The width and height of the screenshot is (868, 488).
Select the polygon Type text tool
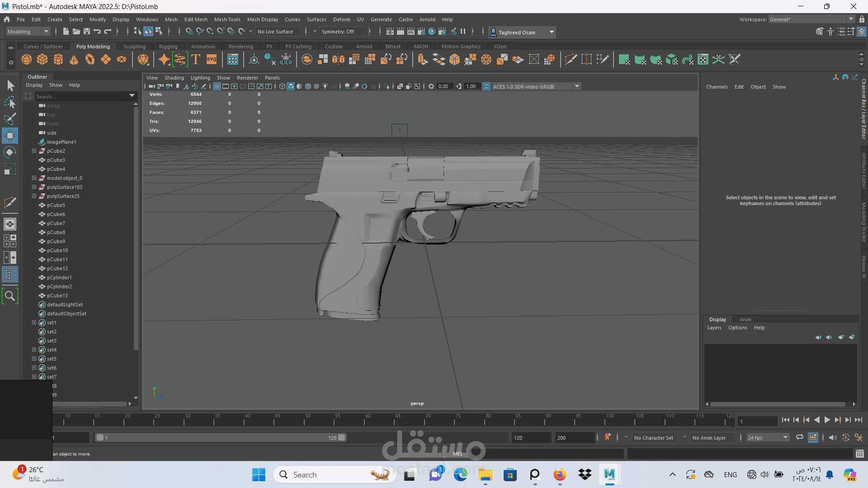point(196,60)
